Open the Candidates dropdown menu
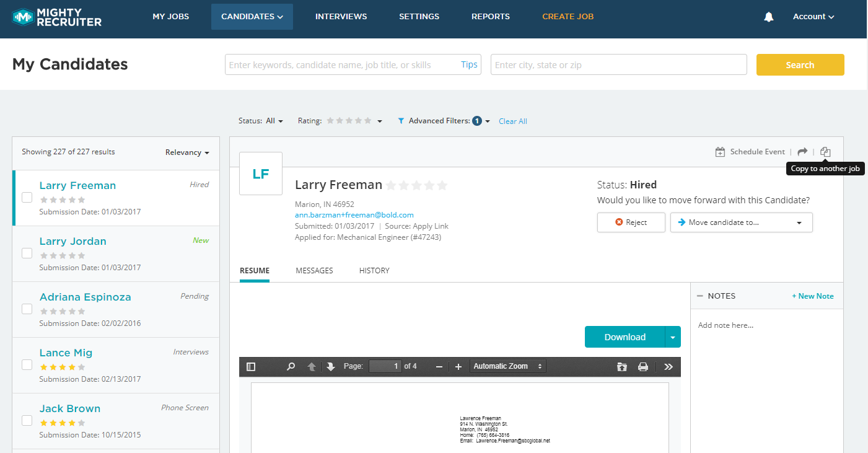868x453 pixels. 252,17
